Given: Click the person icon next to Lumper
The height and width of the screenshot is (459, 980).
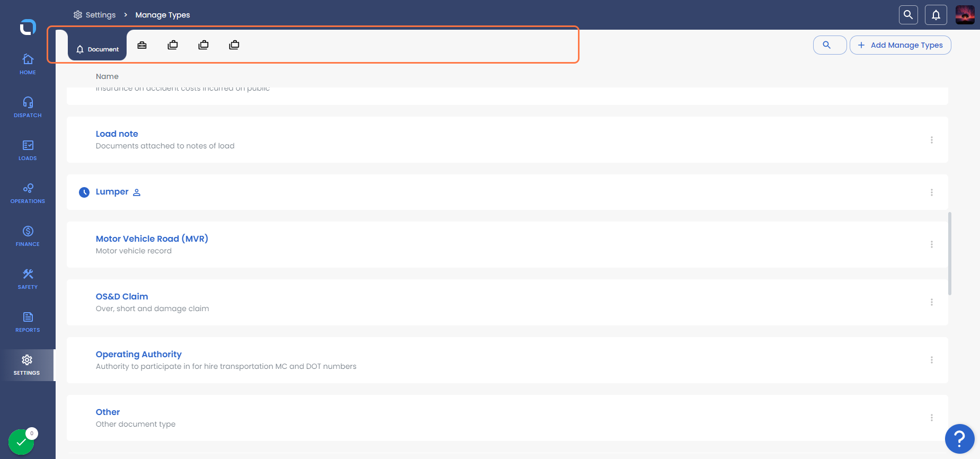Looking at the screenshot, I should click(x=137, y=192).
